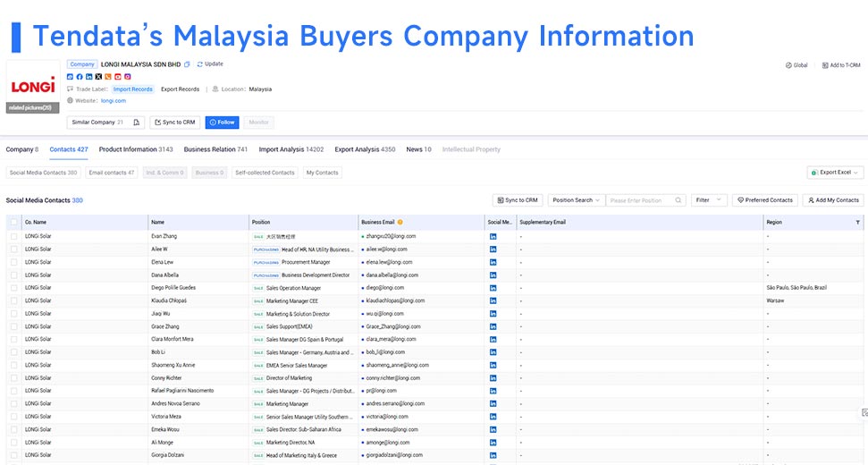The image size is (868, 465).
Task: Switch to the Contacts 427 tab
Action: 69,149
